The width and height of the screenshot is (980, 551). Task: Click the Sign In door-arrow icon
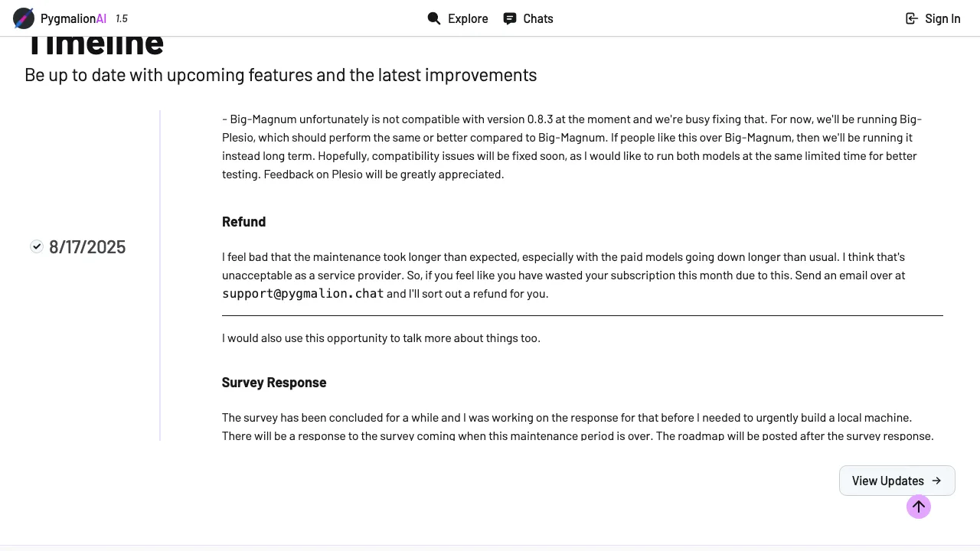point(912,18)
